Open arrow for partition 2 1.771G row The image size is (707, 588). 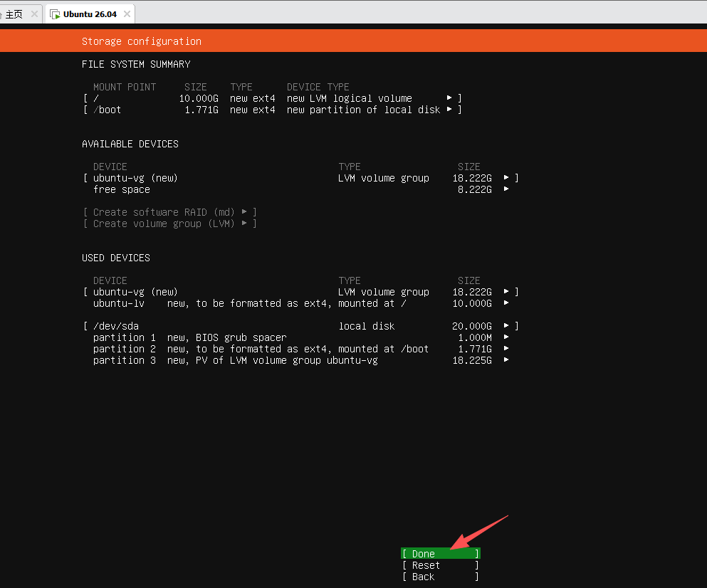(506, 349)
